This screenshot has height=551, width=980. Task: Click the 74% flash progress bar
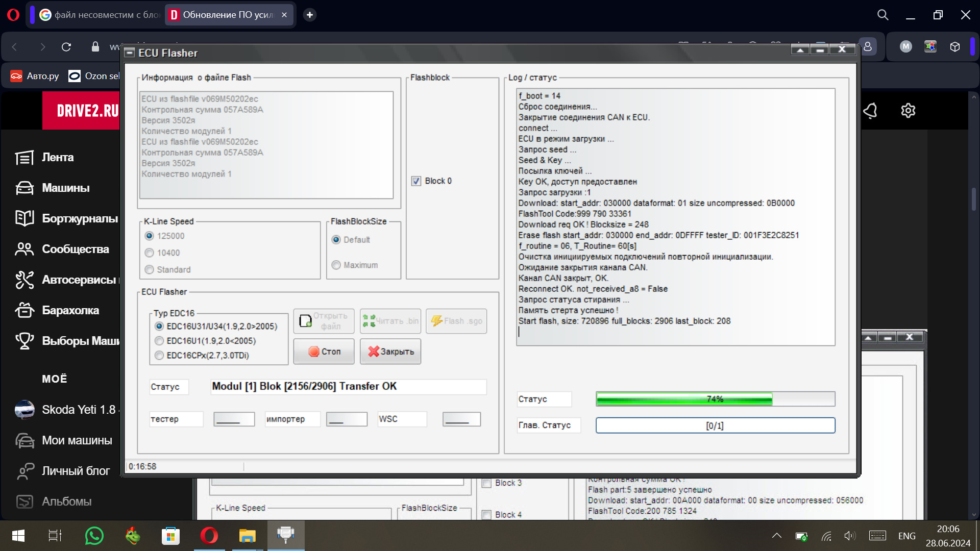[x=715, y=399]
